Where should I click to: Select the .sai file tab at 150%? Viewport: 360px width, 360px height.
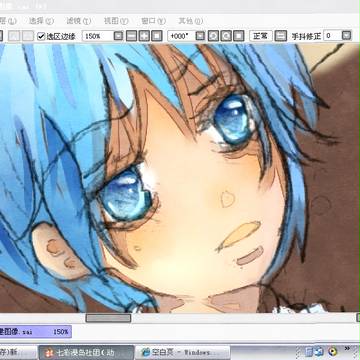[35, 332]
